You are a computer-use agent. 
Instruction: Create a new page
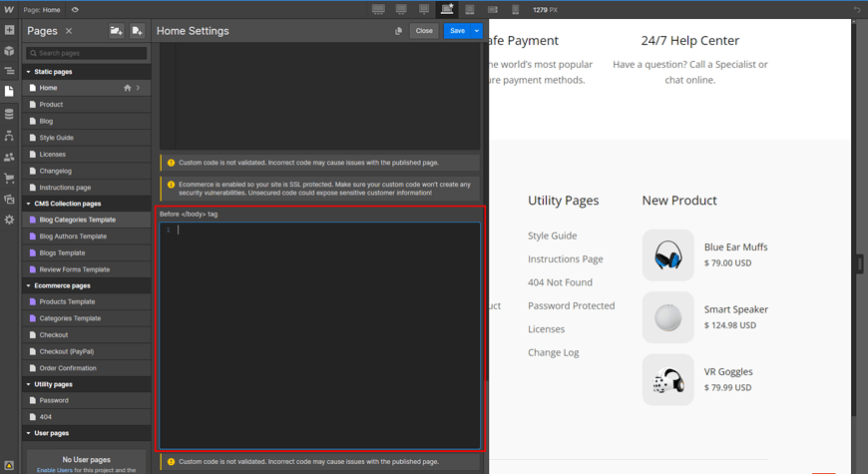coord(137,31)
